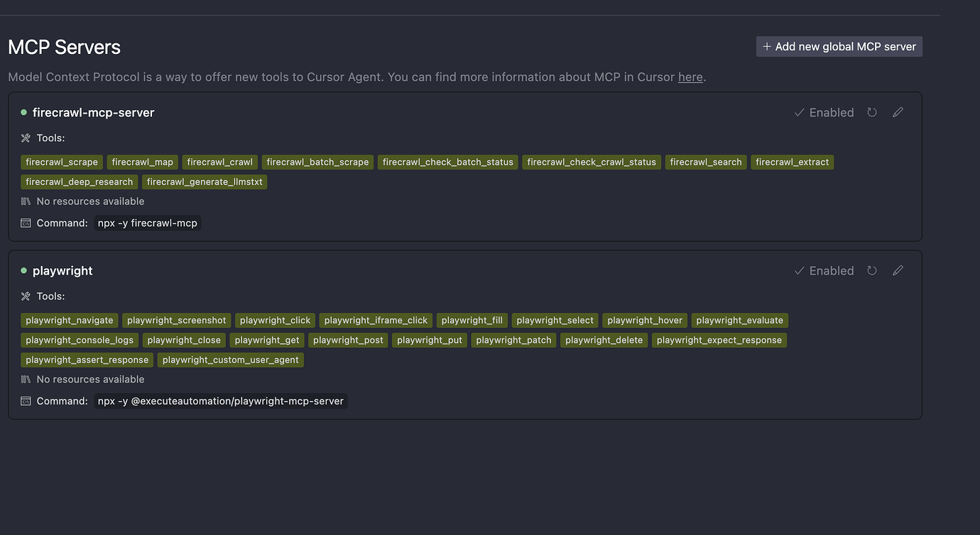Click the green status dot beside firecrawl-mcp-server
The width and height of the screenshot is (980, 535).
(x=23, y=112)
